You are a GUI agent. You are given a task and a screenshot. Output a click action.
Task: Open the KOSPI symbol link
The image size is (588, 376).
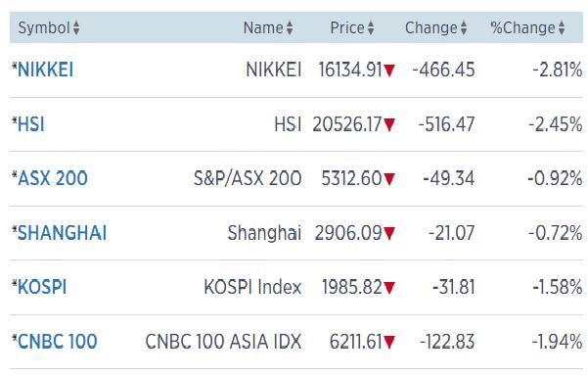point(42,288)
